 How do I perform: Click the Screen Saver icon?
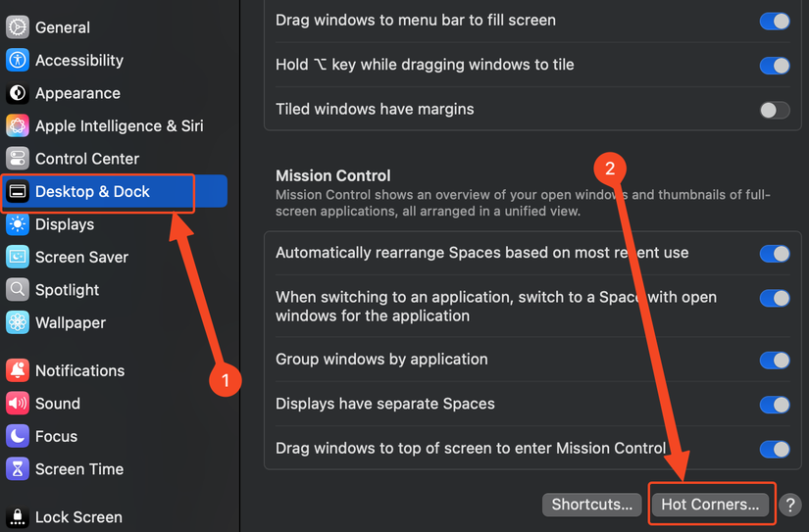[18, 257]
